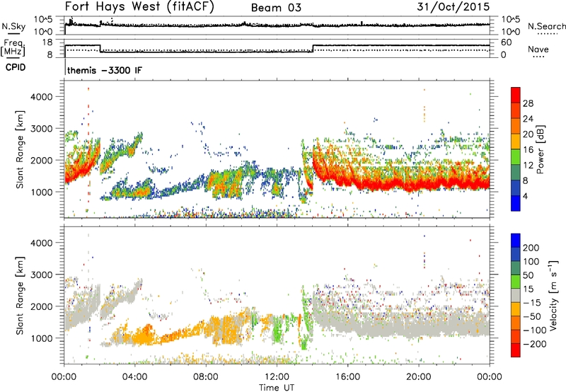Click the 'themis -3300 IF' text
Viewport: 566px width, 392px height.
[x=105, y=70]
